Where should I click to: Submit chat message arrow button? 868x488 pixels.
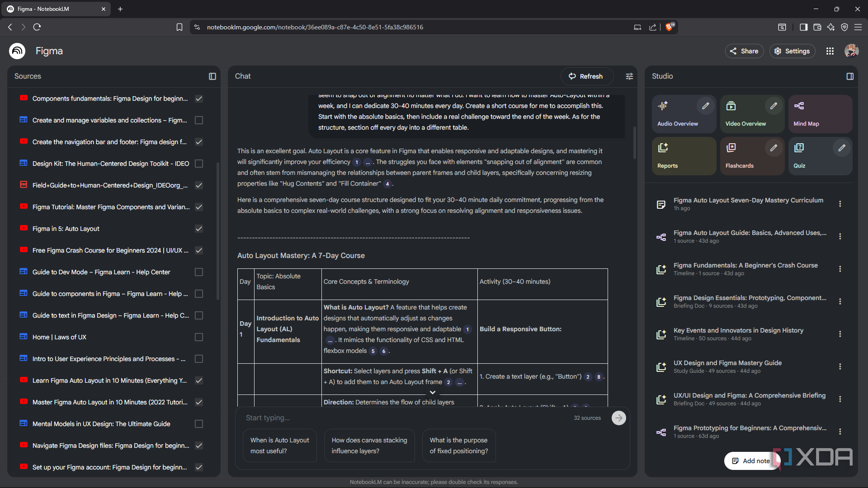pos(619,418)
